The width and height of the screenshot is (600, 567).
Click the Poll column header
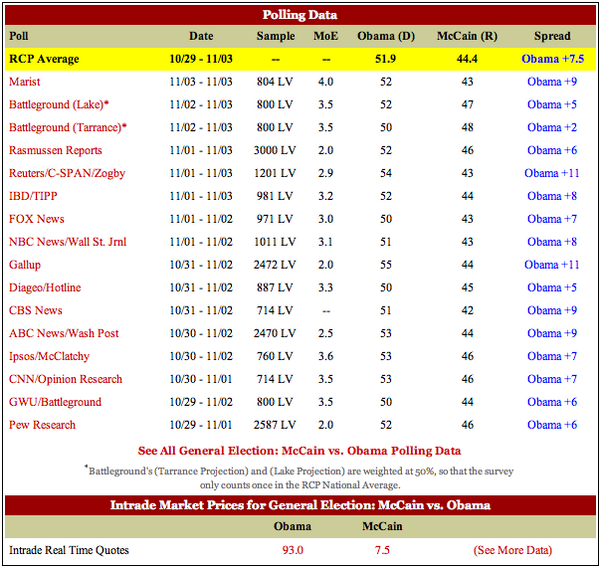(x=19, y=36)
